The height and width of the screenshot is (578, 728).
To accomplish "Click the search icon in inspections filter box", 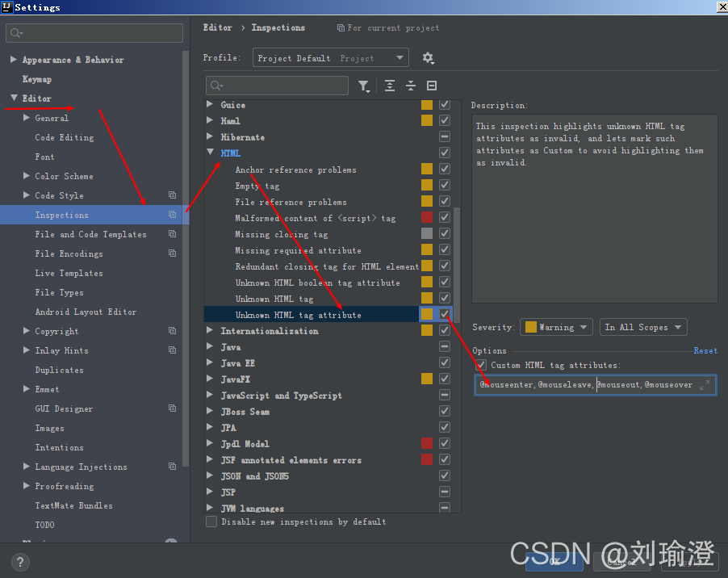I will coord(216,86).
